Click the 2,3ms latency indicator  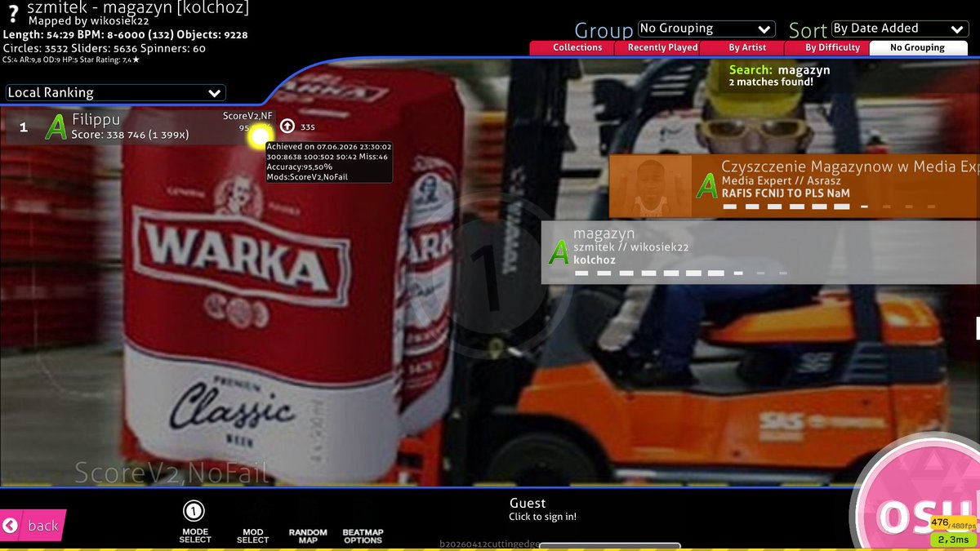point(952,540)
